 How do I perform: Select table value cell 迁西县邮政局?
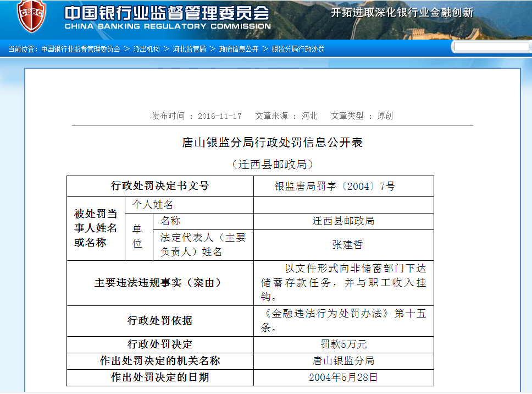pyautogui.click(x=343, y=221)
